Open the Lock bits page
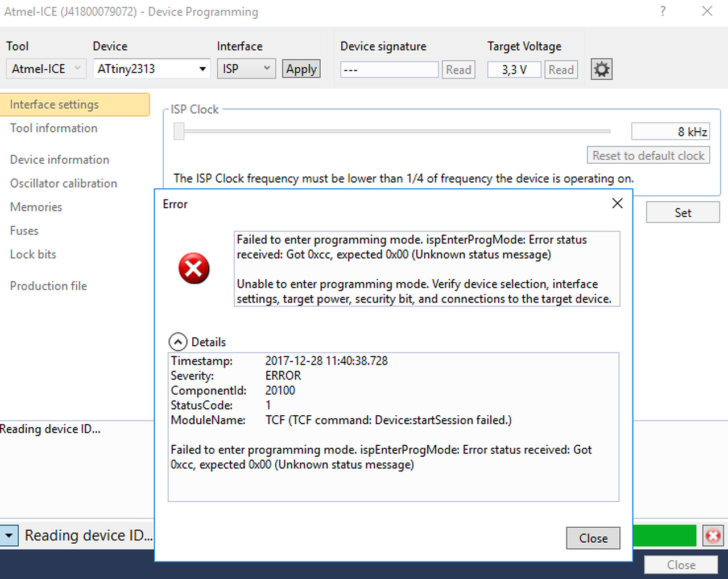 coord(33,254)
